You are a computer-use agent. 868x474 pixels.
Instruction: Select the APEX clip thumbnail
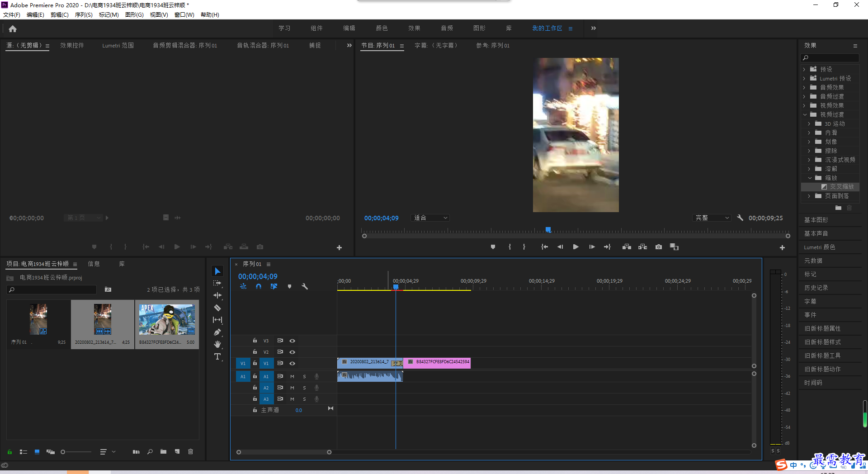point(167,319)
